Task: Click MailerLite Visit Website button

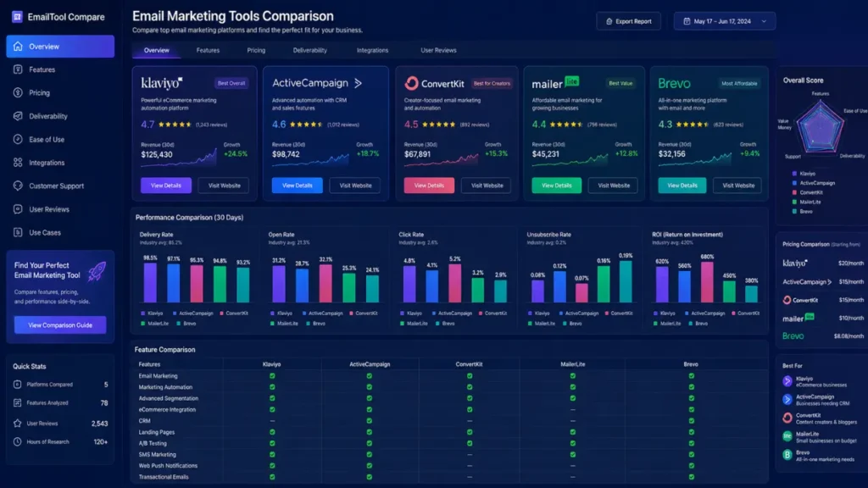Action: pos(614,186)
